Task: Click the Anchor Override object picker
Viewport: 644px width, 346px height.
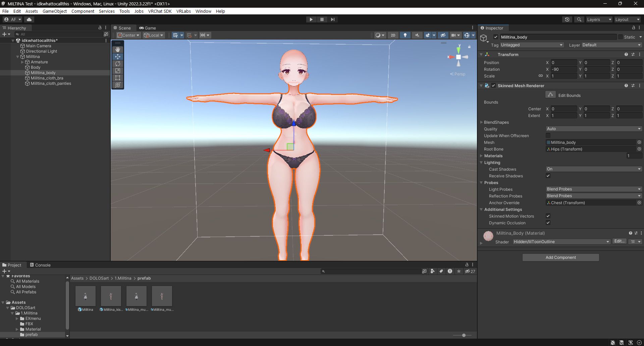Action: point(639,203)
